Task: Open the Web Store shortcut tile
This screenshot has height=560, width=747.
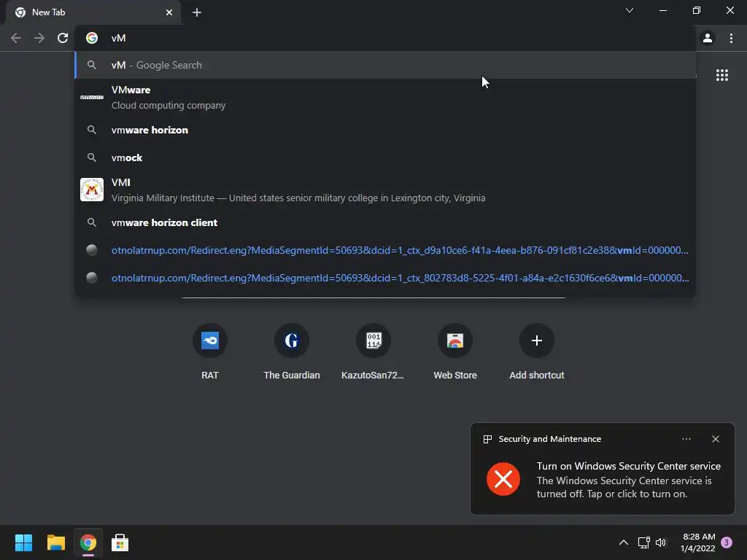Action: click(x=455, y=351)
